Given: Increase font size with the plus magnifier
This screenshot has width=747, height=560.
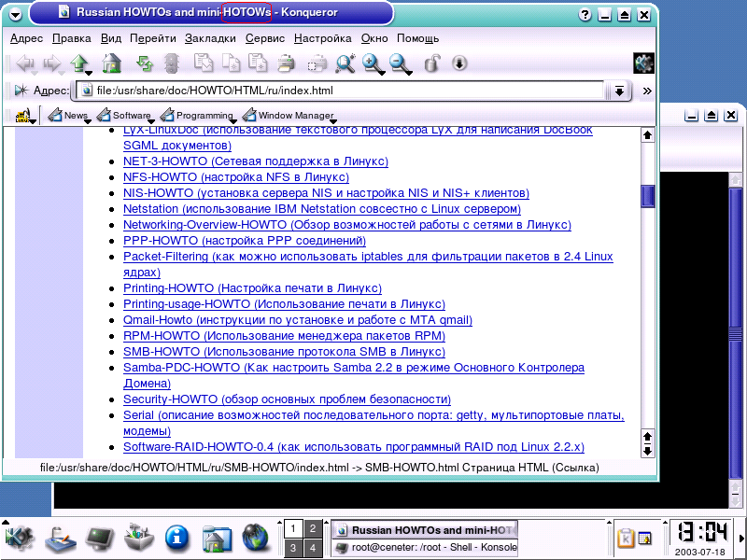Looking at the screenshot, I should (x=373, y=63).
